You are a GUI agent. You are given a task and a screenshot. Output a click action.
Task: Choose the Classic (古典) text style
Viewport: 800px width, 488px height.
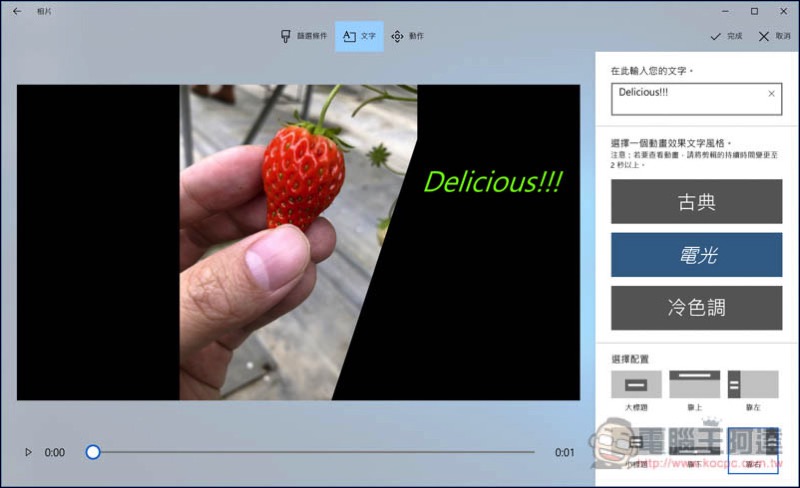click(696, 202)
